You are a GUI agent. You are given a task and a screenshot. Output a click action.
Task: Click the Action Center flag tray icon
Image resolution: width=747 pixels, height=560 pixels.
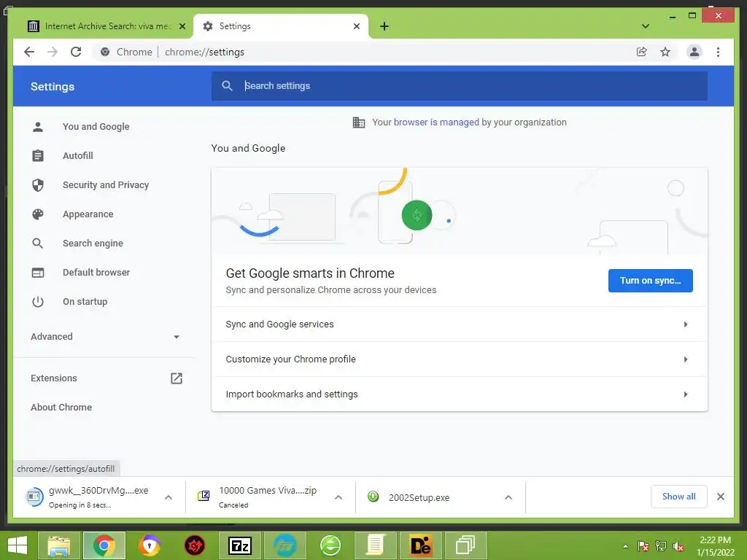click(643, 546)
